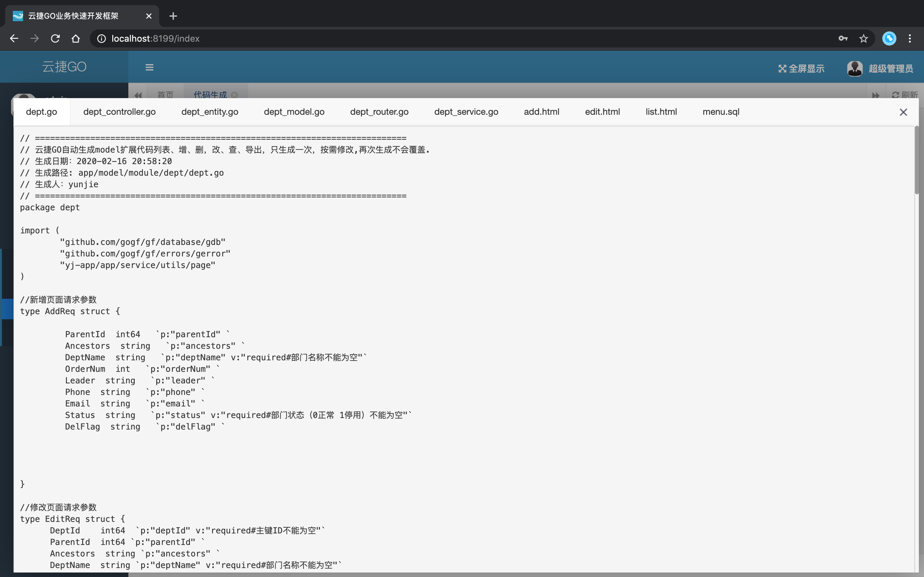Open the saved passwords key icon

pyautogui.click(x=843, y=38)
